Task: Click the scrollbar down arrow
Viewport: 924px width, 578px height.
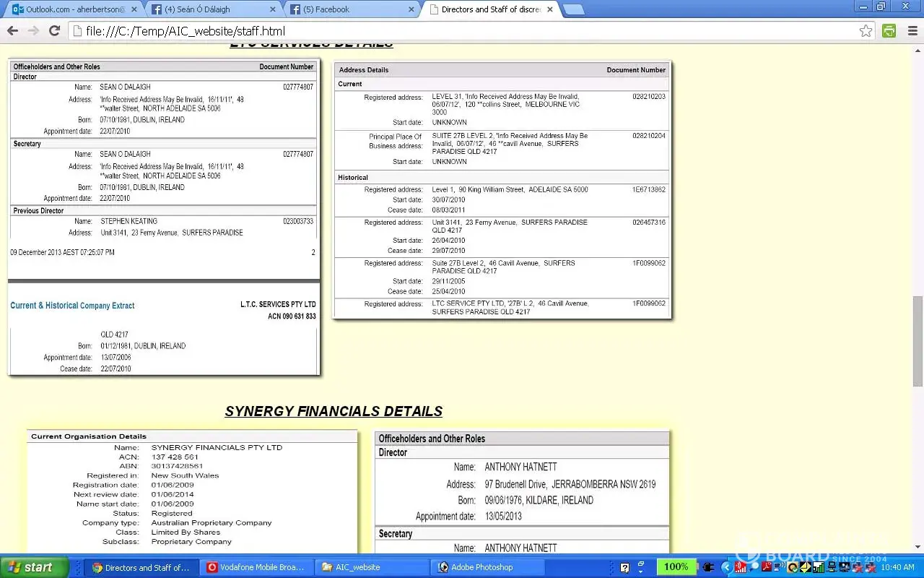Action: pos(918,547)
